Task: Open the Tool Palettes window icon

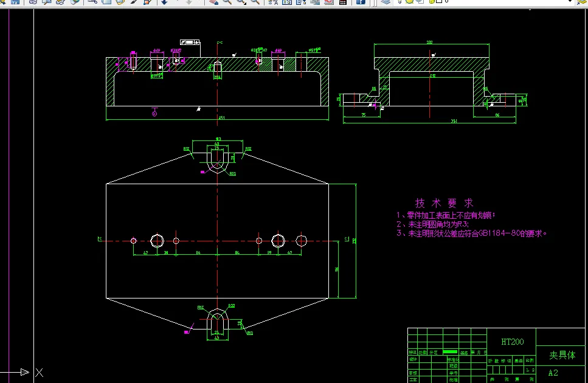Action: 301,1
